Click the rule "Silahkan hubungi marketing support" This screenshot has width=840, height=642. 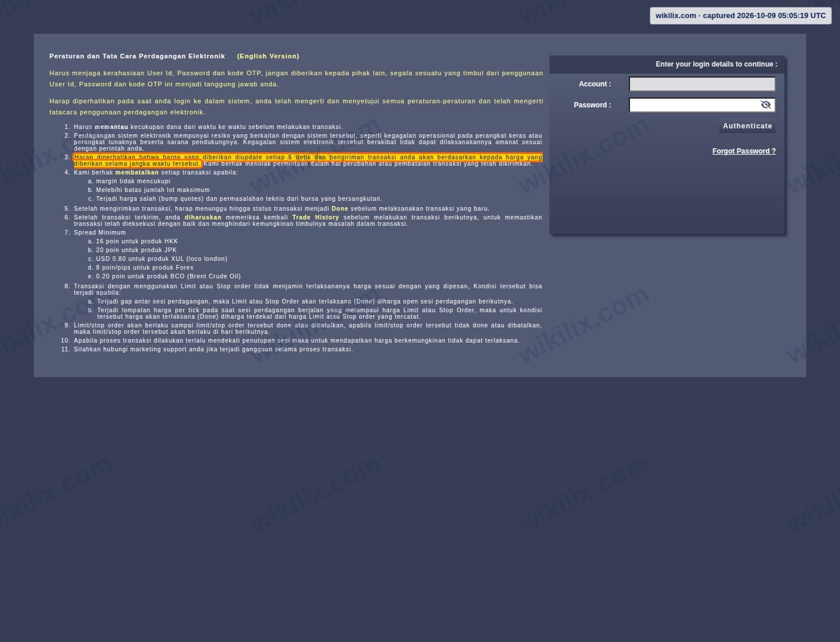click(x=213, y=350)
